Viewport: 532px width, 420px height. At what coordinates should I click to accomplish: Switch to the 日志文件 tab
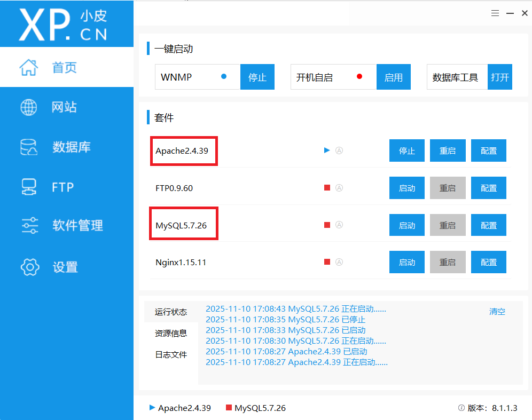(x=171, y=355)
